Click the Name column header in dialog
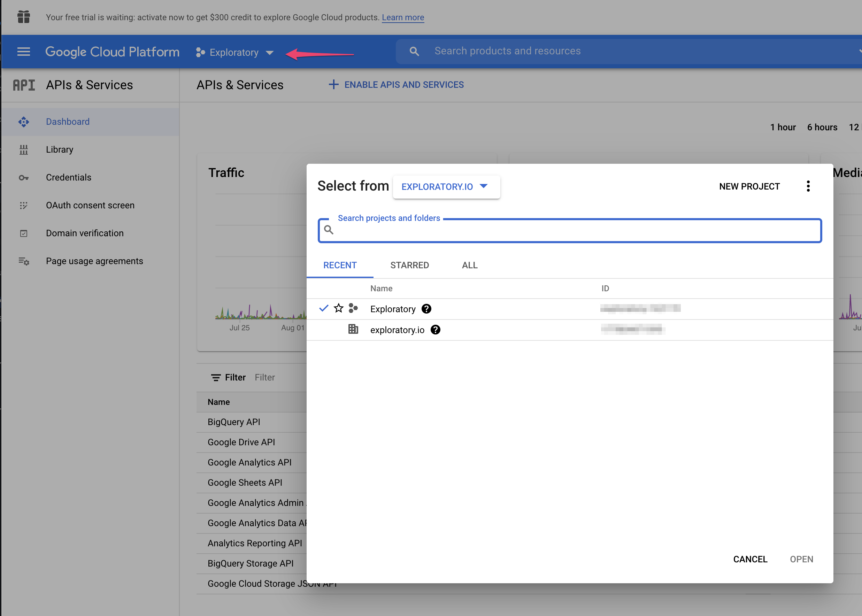This screenshot has width=862, height=616. (x=381, y=288)
